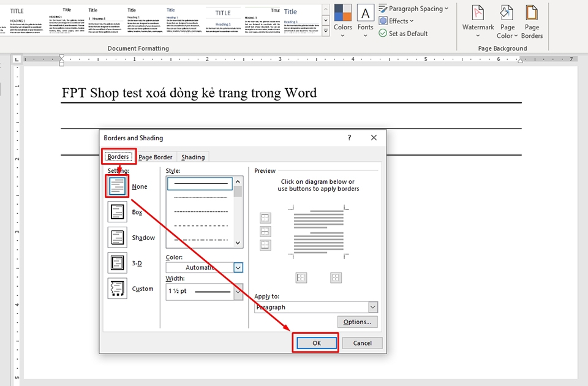Toggle right border button below preview diagram
This screenshot has height=386, width=588.
click(336, 278)
